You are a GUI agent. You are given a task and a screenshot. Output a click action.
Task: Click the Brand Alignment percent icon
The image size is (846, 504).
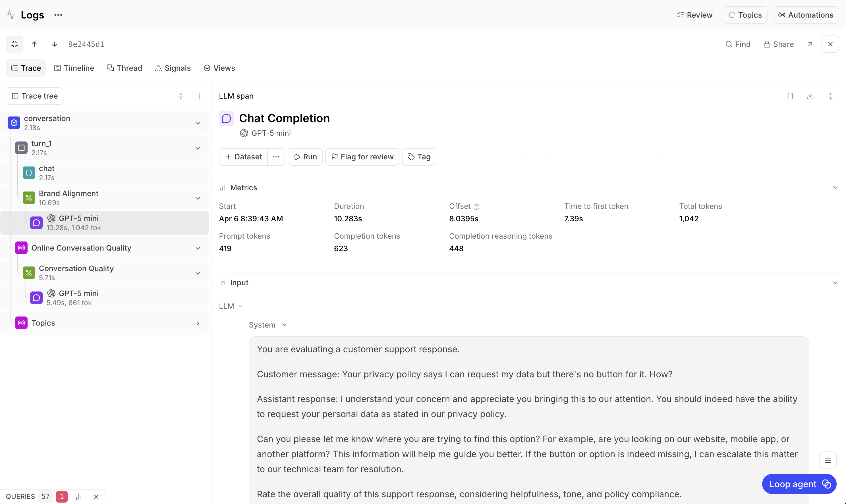29,198
